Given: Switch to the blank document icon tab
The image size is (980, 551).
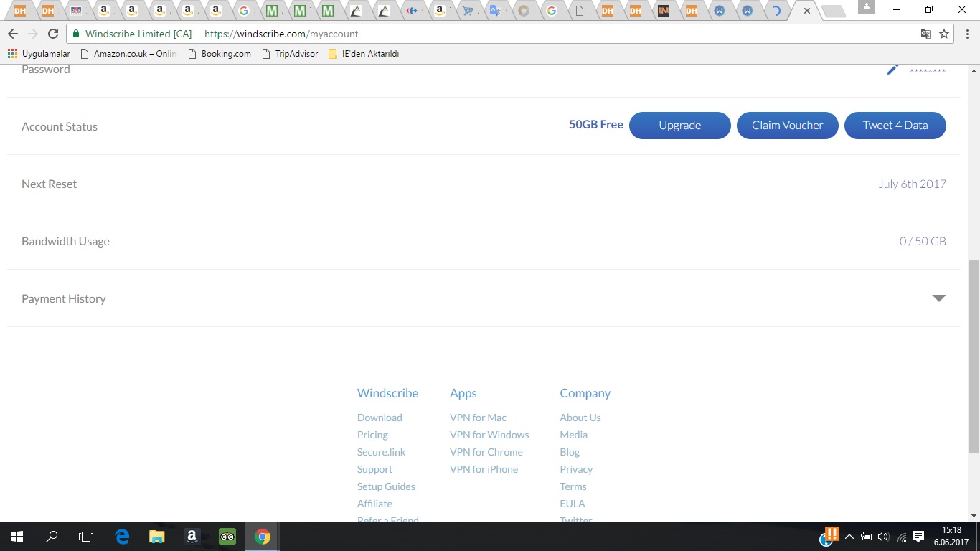Looking at the screenshot, I should [x=580, y=11].
